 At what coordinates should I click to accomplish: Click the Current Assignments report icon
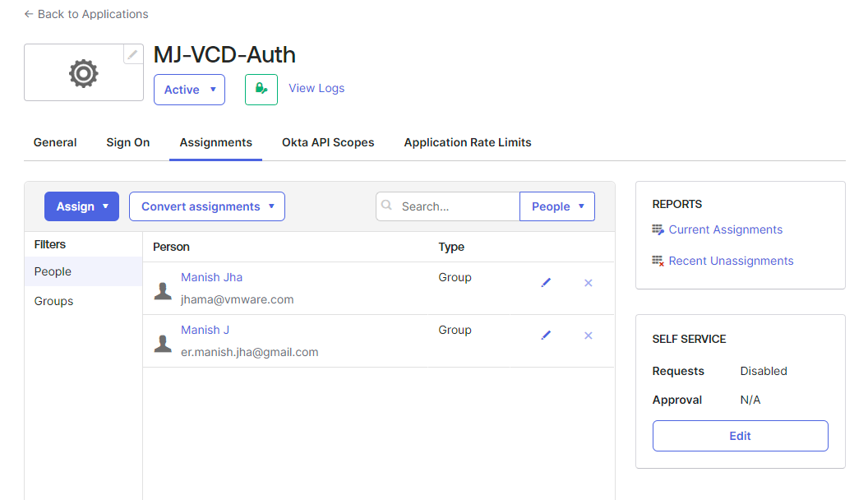[658, 229]
